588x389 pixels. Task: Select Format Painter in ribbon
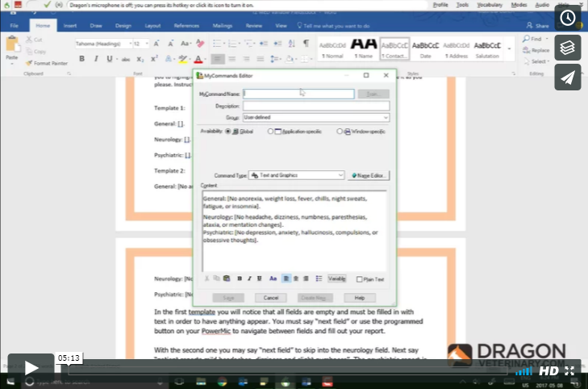[x=47, y=63]
